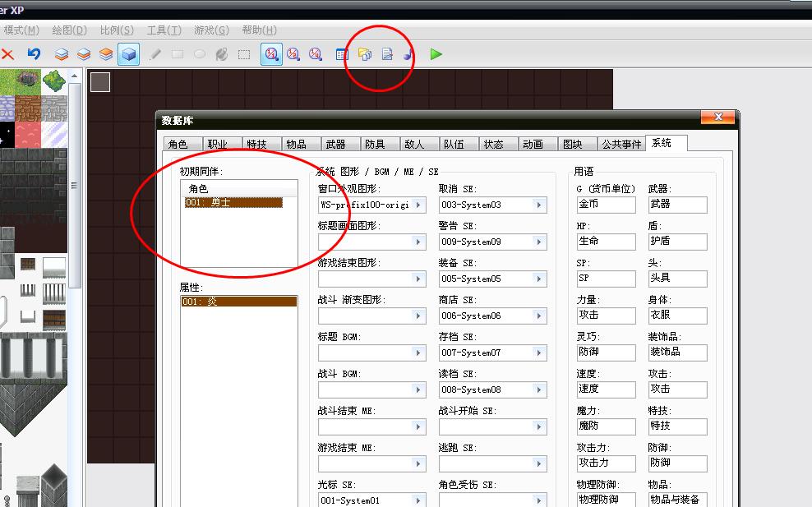Viewport: 812px width, 507px height.
Task: Open the 游戏(G) menu
Action: 211,30
